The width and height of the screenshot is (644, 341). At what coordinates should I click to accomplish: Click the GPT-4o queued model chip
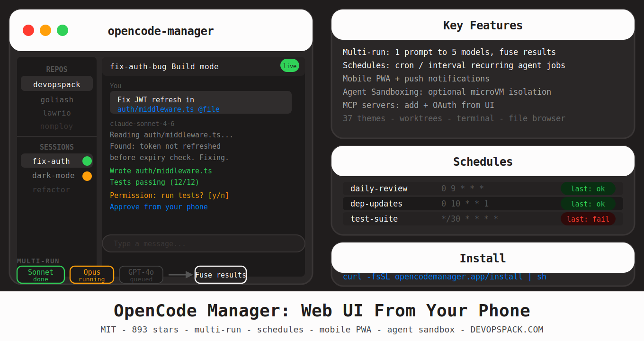(141, 275)
